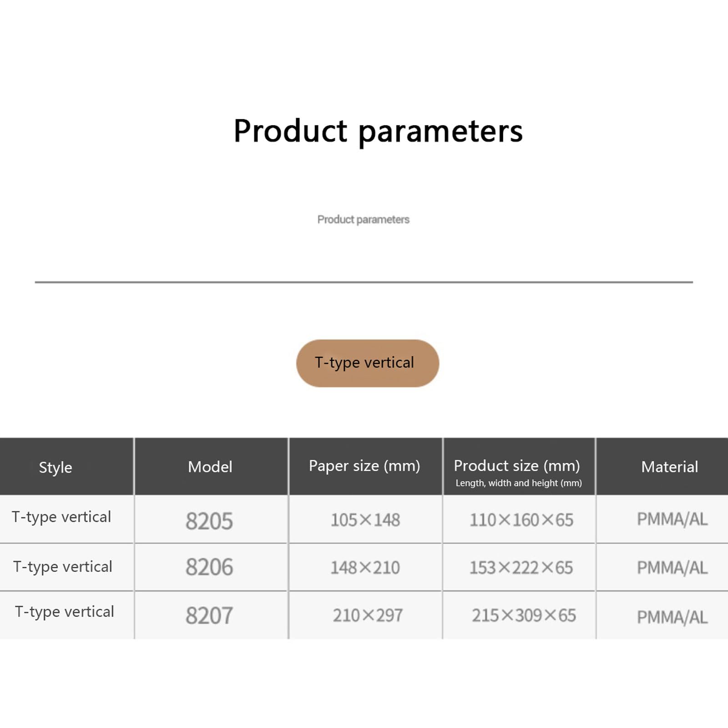
Task: Click paper size 210×297 cell
Action: pos(365,615)
